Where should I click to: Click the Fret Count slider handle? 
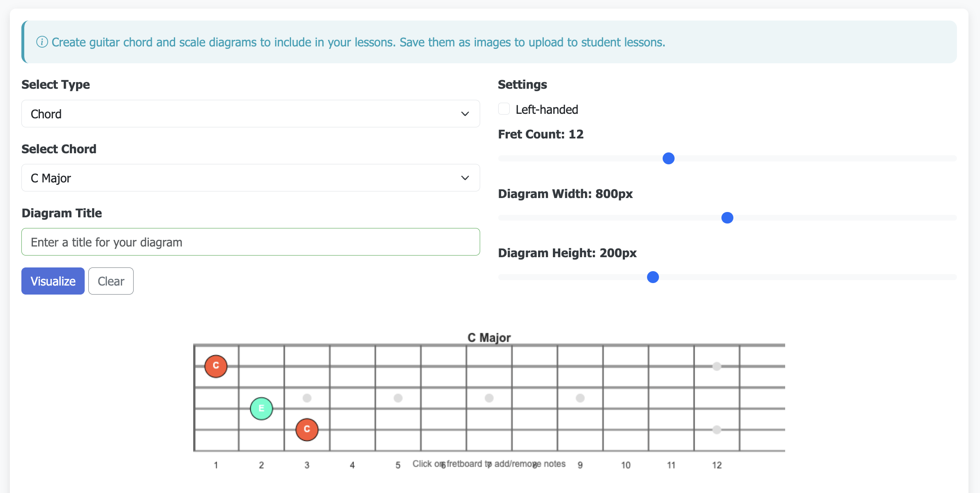point(668,158)
